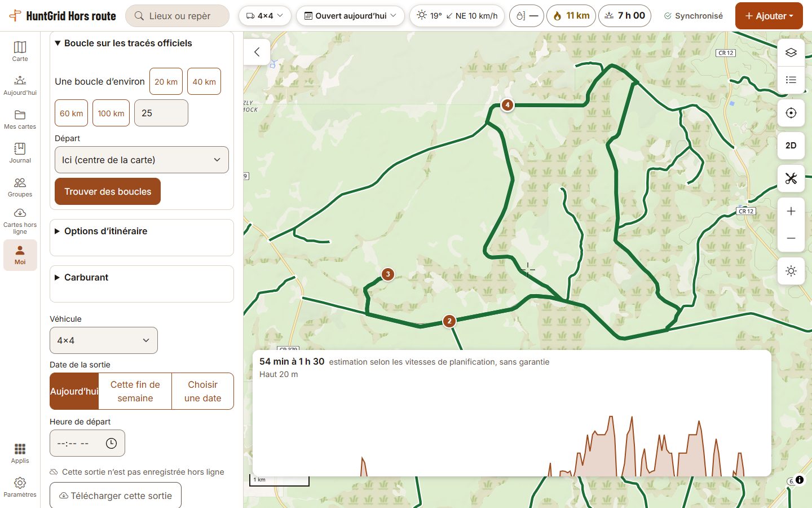Select the 60 km loop distance
The image size is (812, 508).
tap(72, 113)
